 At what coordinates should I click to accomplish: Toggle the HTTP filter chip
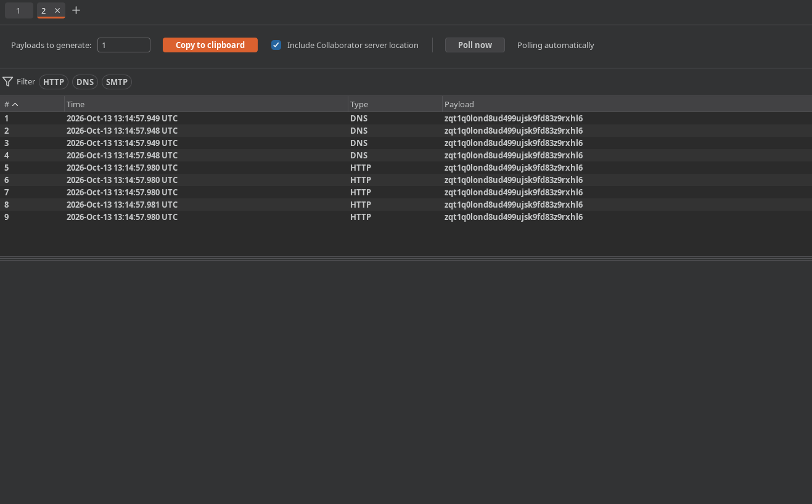tap(54, 82)
